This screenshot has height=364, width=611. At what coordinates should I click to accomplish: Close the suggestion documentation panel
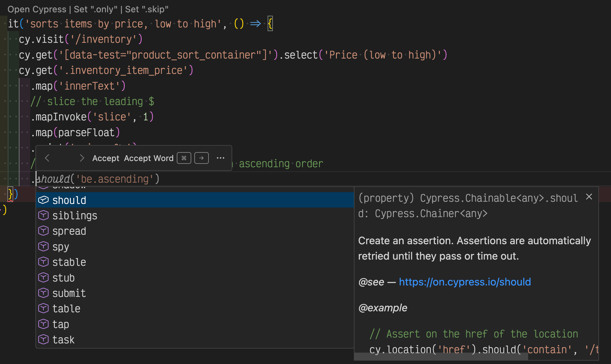click(x=589, y=197)
